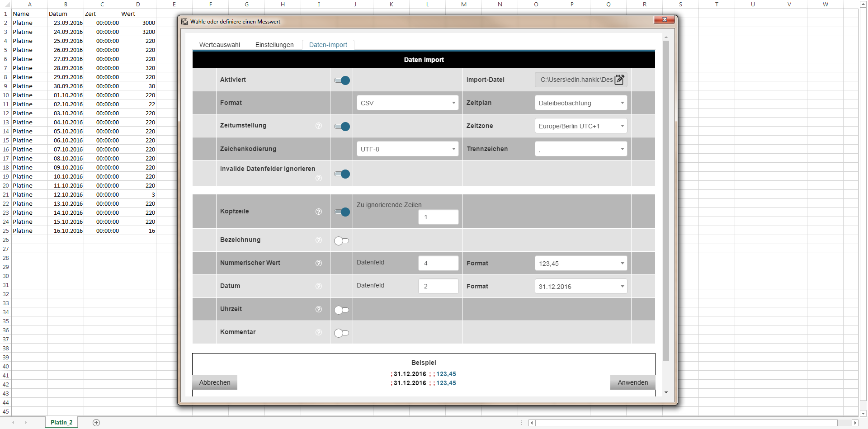Screen dimensions: 868x429
Task: Toggle Invalide Datenfelder ignorieren switch
Action: (342, 174)
